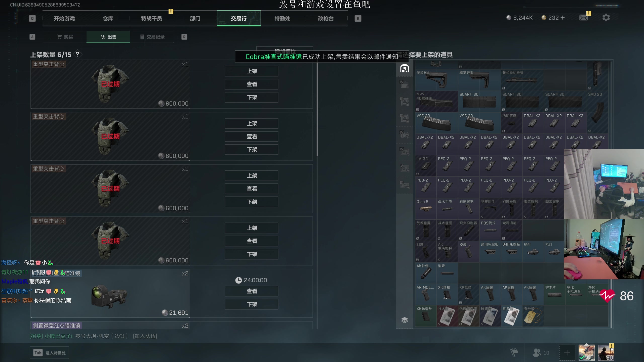Screen dimensions: 644x362
Task: Open the 交易记录 sub-tab
Action: (152, 37)
